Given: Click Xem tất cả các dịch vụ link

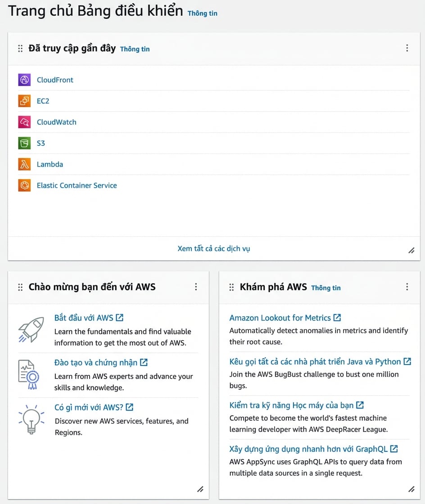Looking at the screenshot, I should (214, 248).
